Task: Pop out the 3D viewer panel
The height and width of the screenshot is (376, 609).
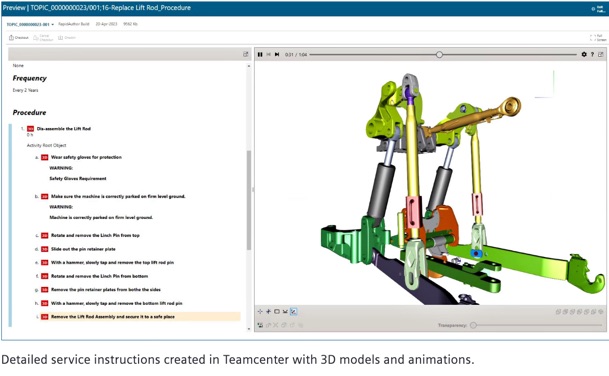Action: 600,55
